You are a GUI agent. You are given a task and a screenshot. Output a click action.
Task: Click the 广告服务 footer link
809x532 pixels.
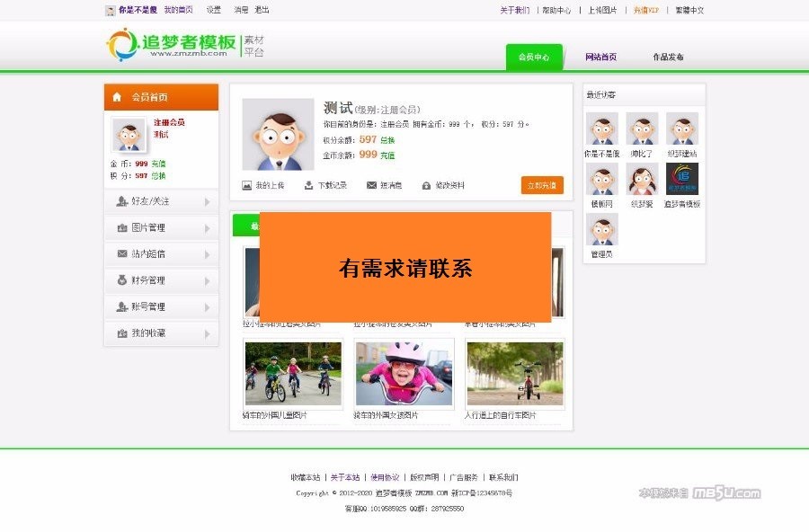point(464,477)
